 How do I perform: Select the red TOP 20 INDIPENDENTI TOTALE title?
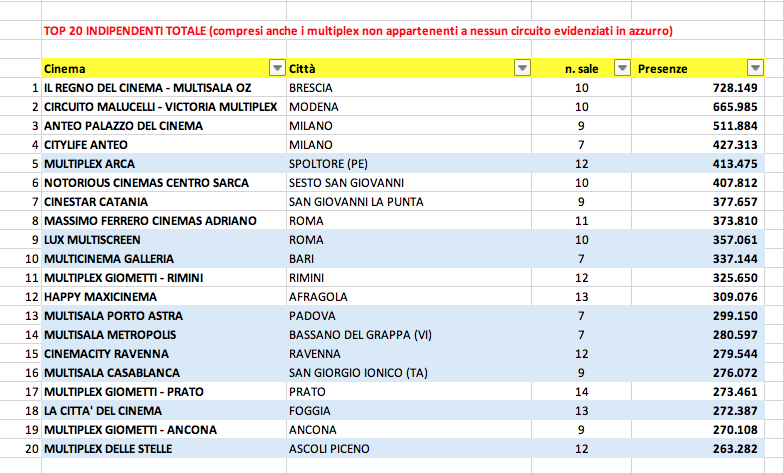(358, 31)
